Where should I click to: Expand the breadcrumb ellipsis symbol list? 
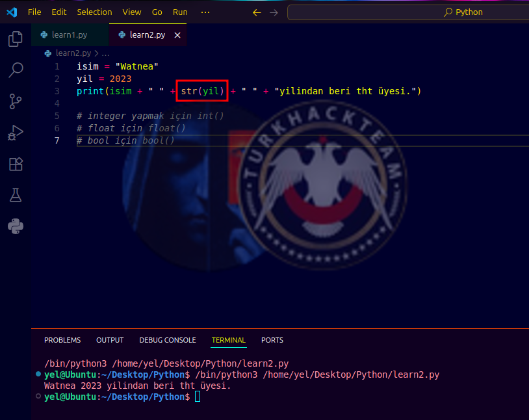click(105, 53)
